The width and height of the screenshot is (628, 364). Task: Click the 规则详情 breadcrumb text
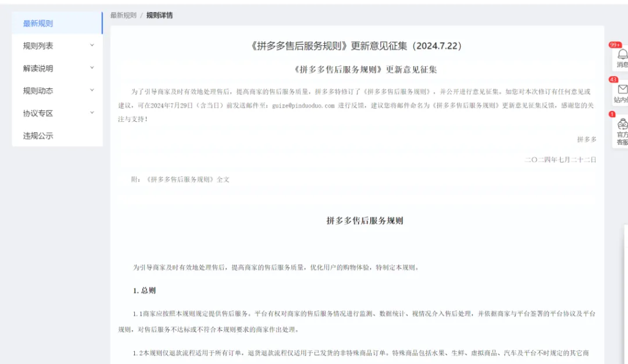pos(159,15)
